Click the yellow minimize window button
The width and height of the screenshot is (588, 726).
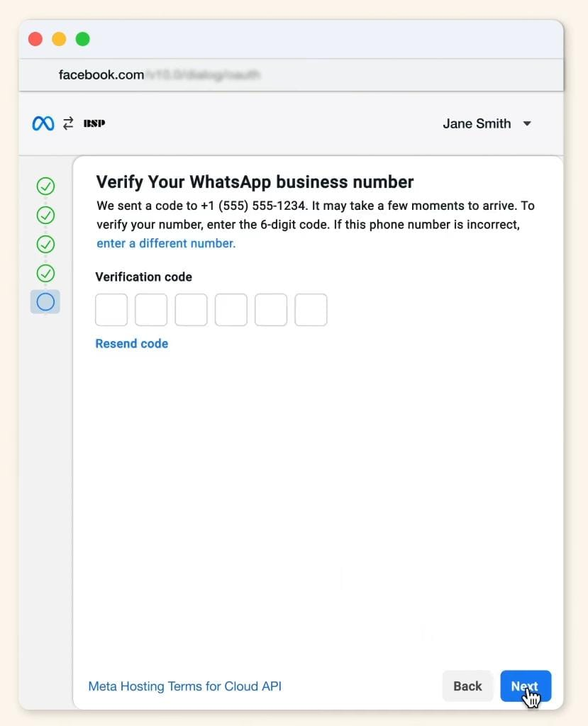(59, 40)
